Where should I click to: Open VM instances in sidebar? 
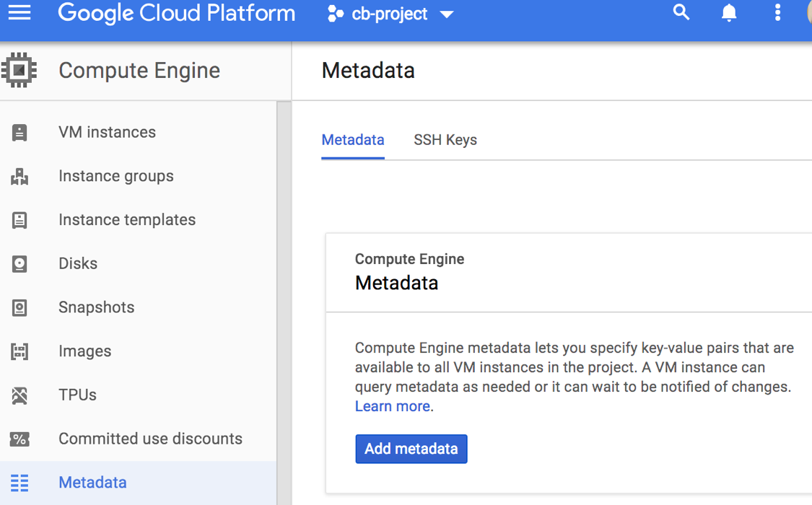tap(108, 132)
